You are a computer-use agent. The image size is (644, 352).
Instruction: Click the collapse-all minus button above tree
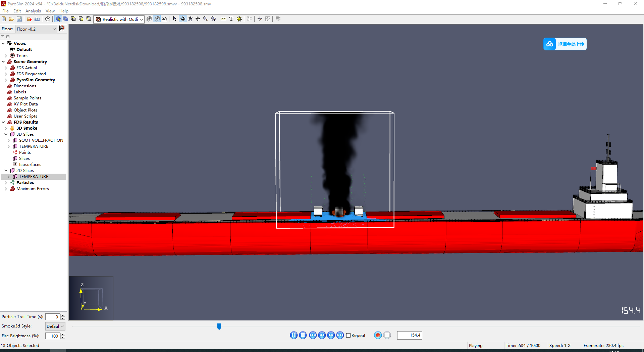[3, 37]
